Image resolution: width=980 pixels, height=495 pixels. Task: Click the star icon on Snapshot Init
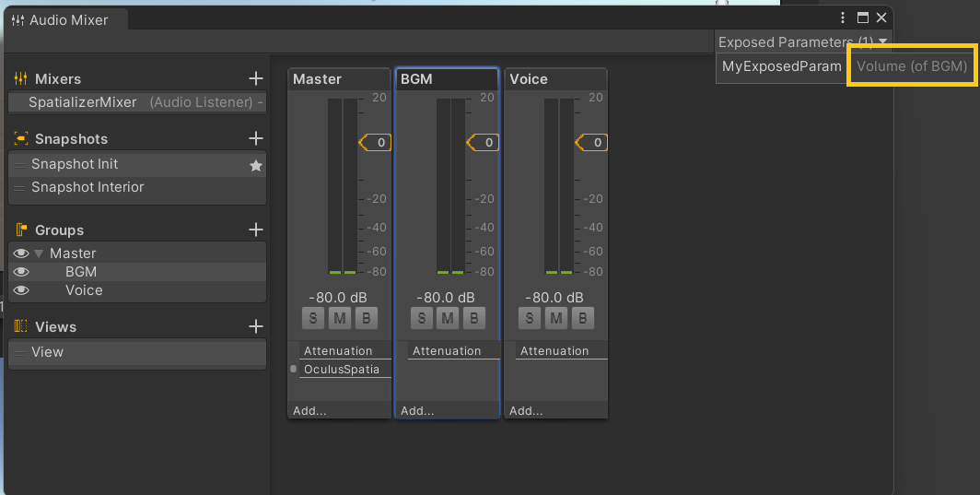coord(256,165)
